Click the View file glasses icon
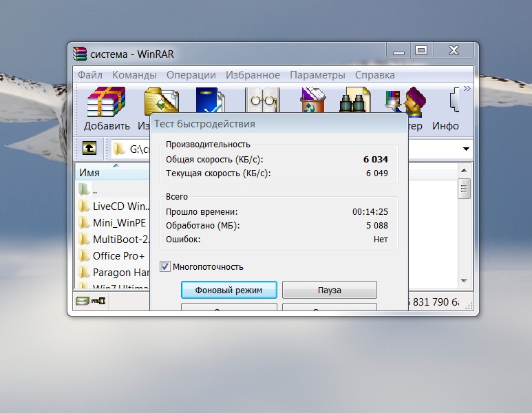Image resolution: width=532 pixels, height=413 pixels. click(x=263, y=100)
